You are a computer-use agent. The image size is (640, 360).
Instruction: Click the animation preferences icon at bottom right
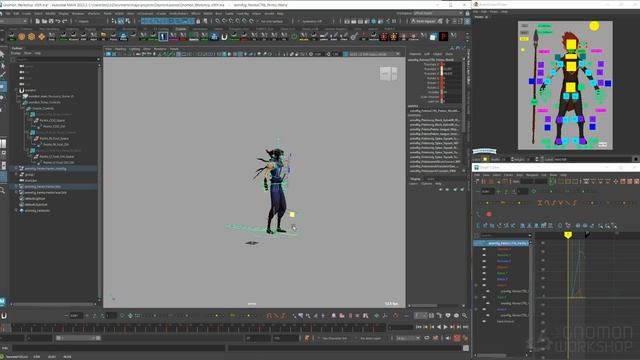click(465, 338)
